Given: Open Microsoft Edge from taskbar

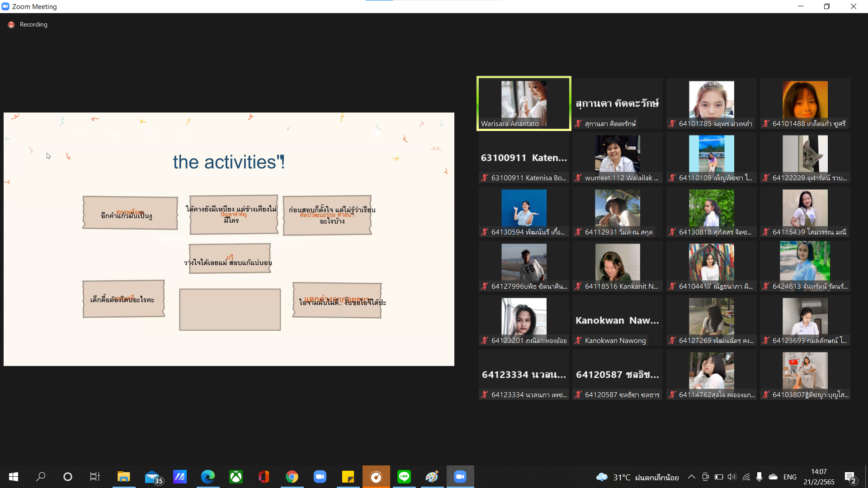Looking at the screenshot, I should (x=208, y=477).
